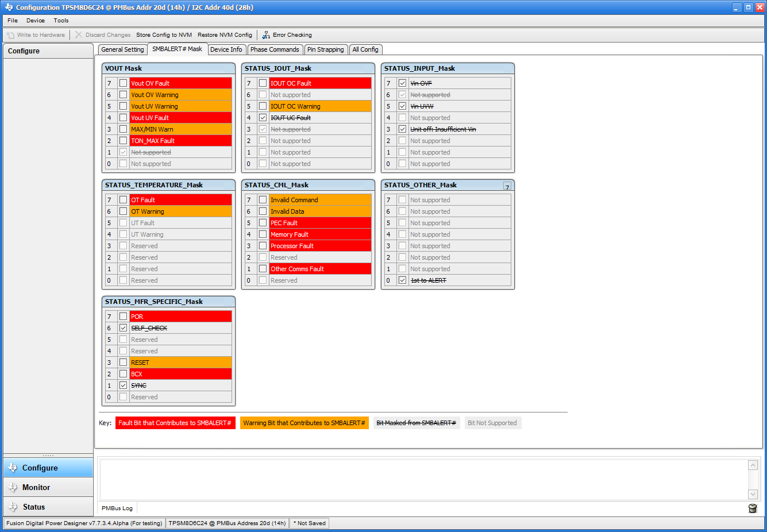Click the Configure icon in the sidebar
767x532 pixels.
(x=11, y=467)
